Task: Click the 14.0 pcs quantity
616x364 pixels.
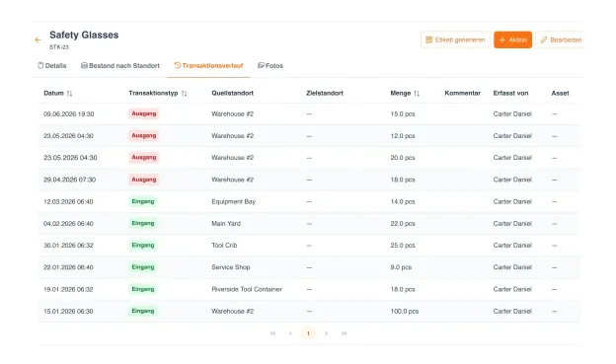Action: pyautogui.click(x=403, y=201)
